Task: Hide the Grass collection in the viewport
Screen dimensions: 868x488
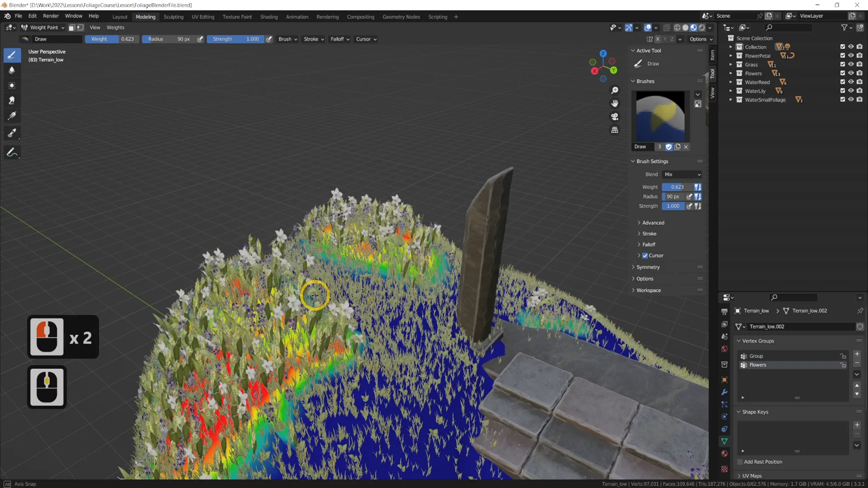Action: tap(852, 64)
